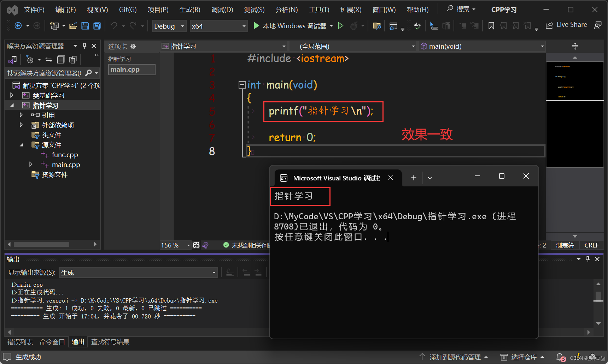Pin the Solution Explorer panel
The image size is (608, 364).
[x=84, y=46]
